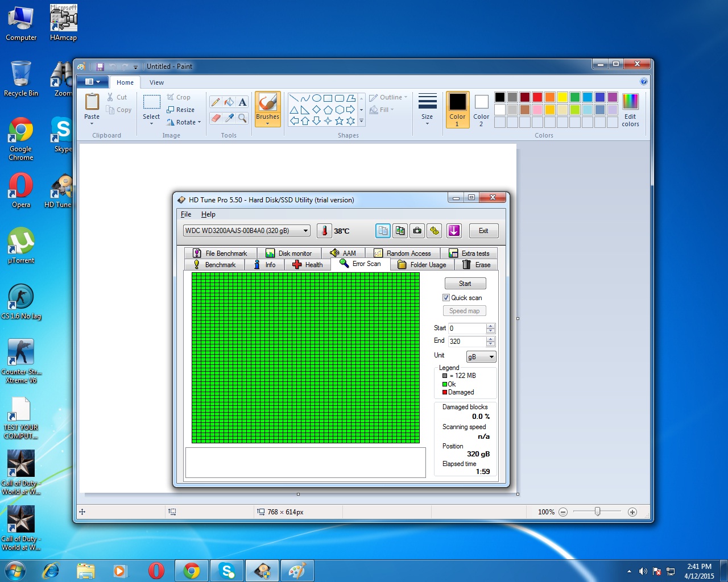728x582 pixels.
Task: Click the Paint zoom slider handle
Action: point(597,512)
